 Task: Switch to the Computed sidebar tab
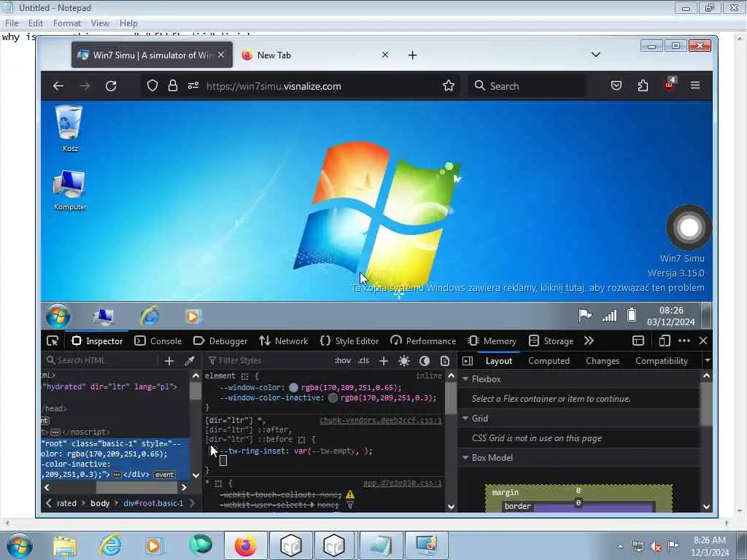549,361
